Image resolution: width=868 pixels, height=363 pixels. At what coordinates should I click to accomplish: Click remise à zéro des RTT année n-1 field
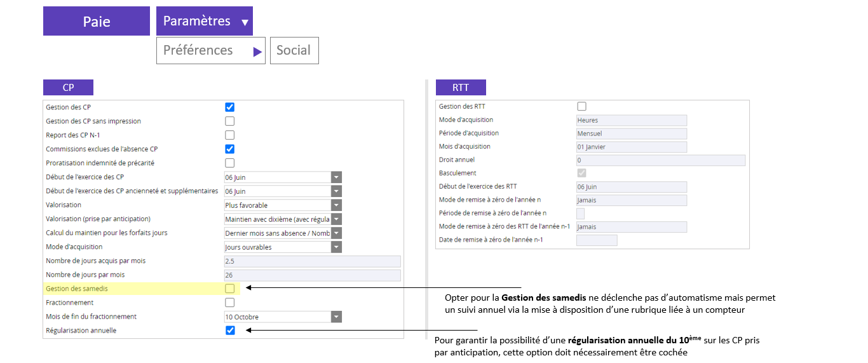[632, 227]
